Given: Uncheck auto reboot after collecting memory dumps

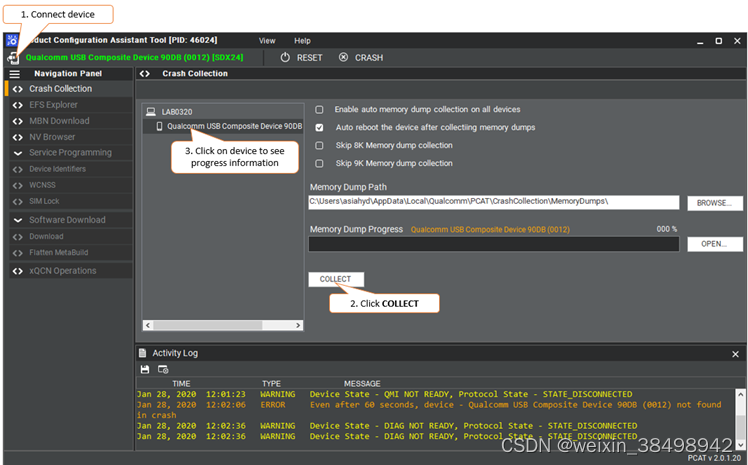Looking at the screenshot, I should pos(319,127).
